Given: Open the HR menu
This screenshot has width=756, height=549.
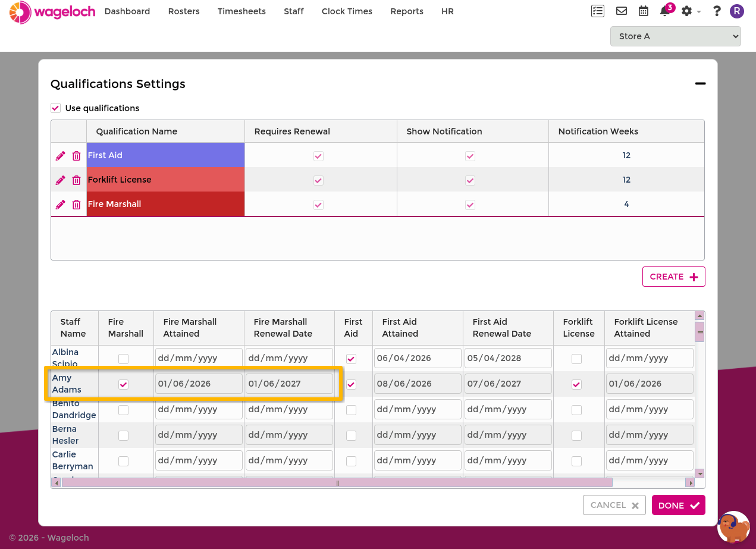Looking at the screenshot, I should (x=447, y=11).
